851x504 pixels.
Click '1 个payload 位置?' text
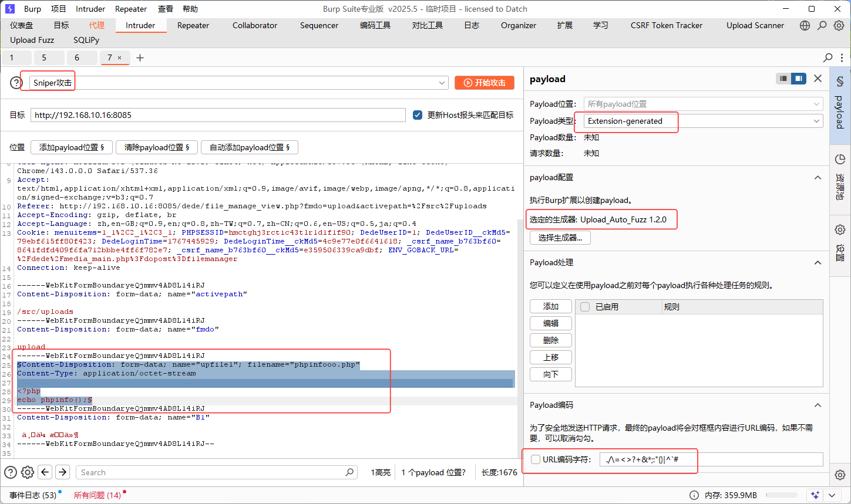[x=433, y=472]
